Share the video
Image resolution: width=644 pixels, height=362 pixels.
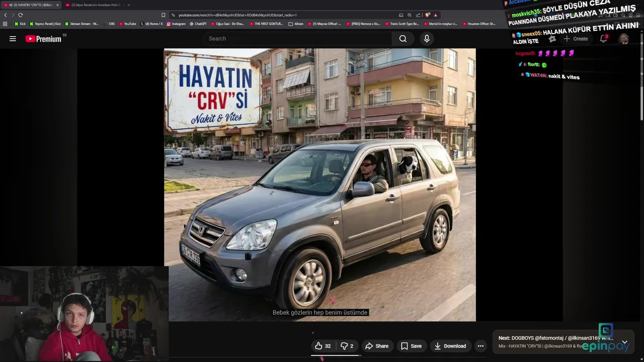pyautogui.click(x=377, y=346)
